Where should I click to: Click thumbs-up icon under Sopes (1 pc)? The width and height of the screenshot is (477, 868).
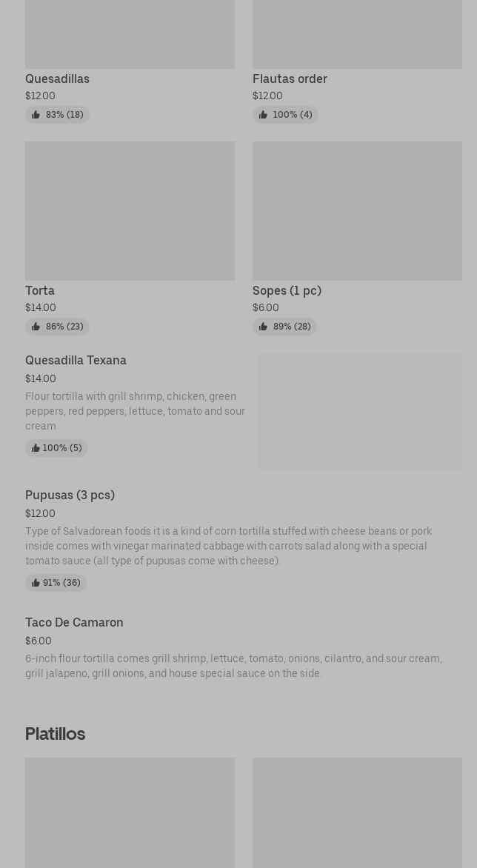tap(263, 327)
